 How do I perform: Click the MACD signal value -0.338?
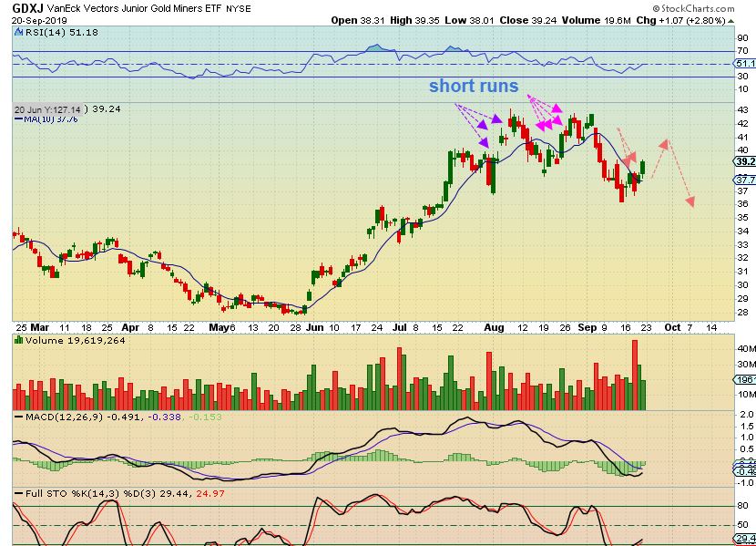pyautogui.click(x=165, y=417)
